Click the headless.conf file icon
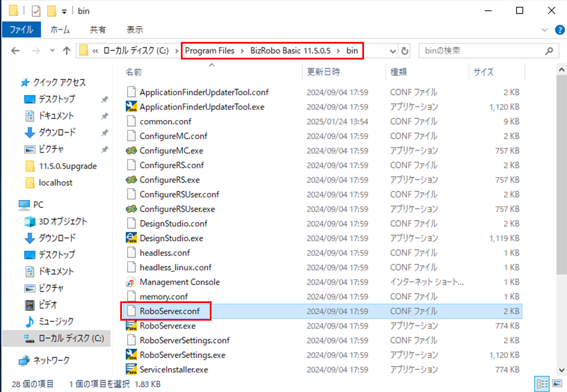Image resolution: width=567 pixels, height=392 pixels. coord(132,253)
